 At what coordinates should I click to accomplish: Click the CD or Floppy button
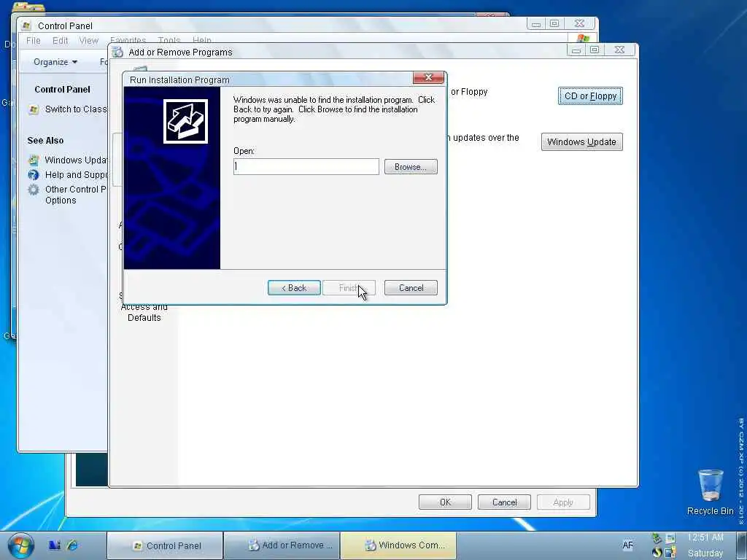coord(590,96)
